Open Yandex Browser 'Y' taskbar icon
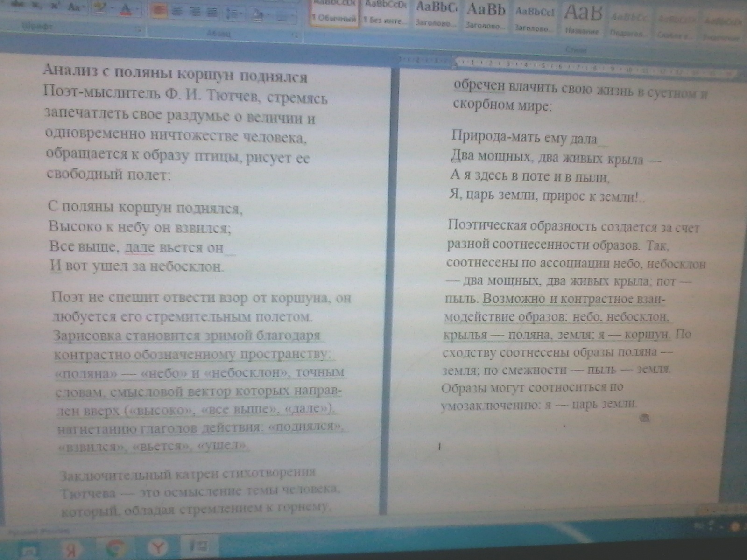Viewport: 747px width, 560px height. (159, 546)
